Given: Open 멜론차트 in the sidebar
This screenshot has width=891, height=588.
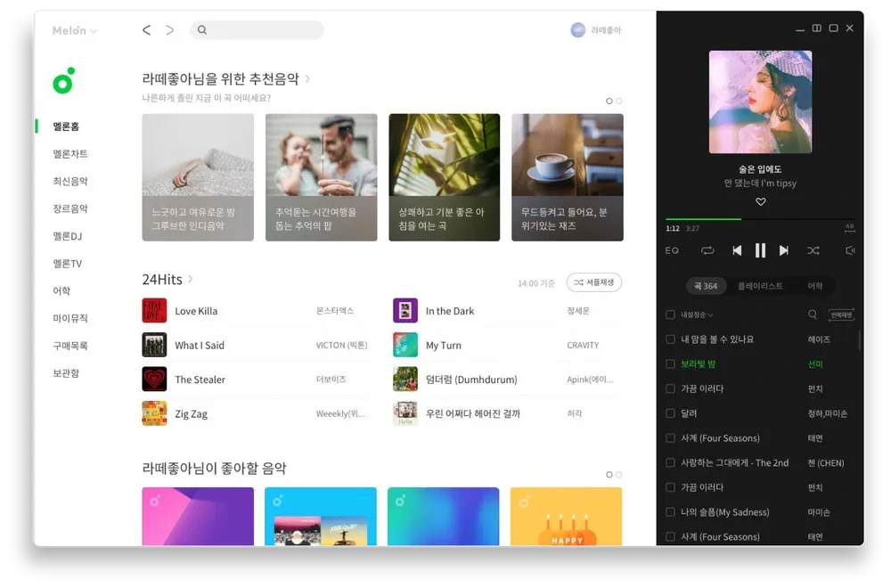Looking at the screenshot, I should tap(70, 154).
